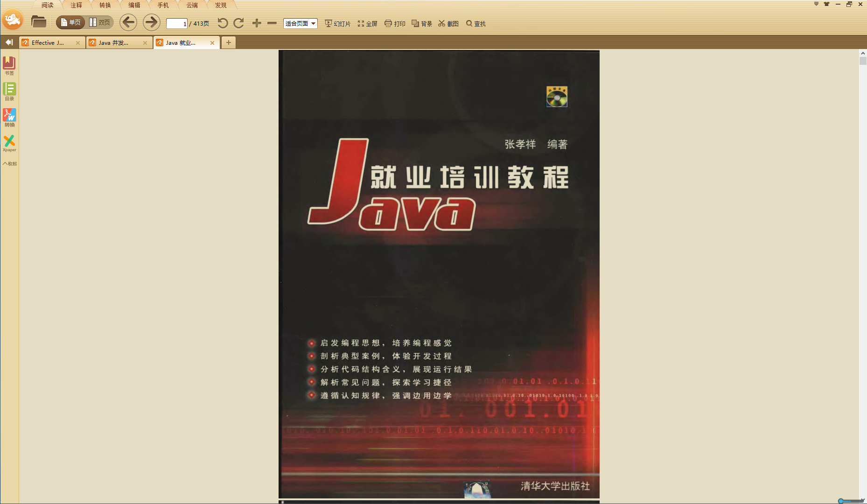Add a new tab with plus button
Viewport: 867px width, 504px height.
coord(229,42)
